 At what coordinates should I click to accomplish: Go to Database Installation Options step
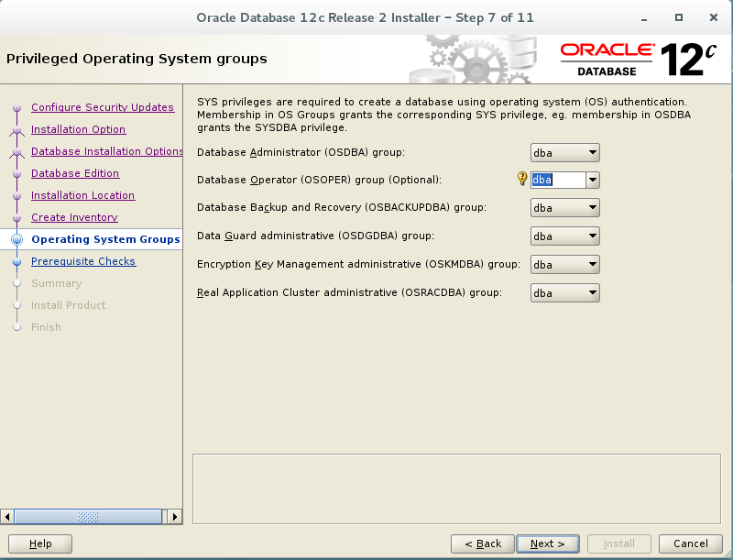106,151
